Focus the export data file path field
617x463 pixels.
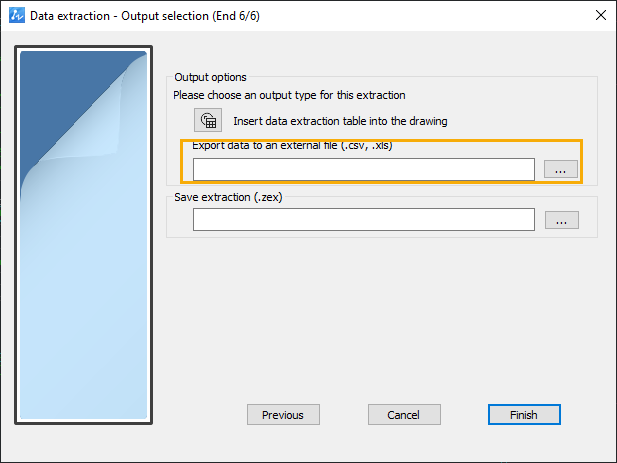[x=364, y=170]
